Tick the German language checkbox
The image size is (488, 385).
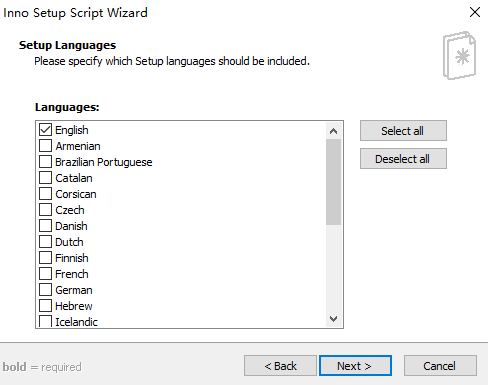[45, 290]
